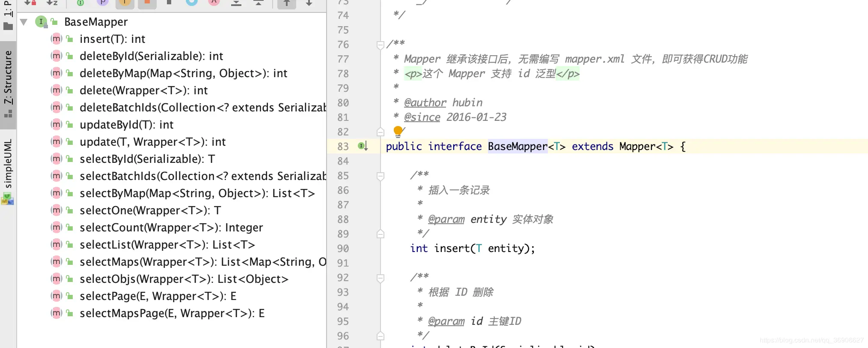The height and width of the screenshot is (348, 868).
Task: Click method icon beside insert(T): int
Action: (56, 39)
